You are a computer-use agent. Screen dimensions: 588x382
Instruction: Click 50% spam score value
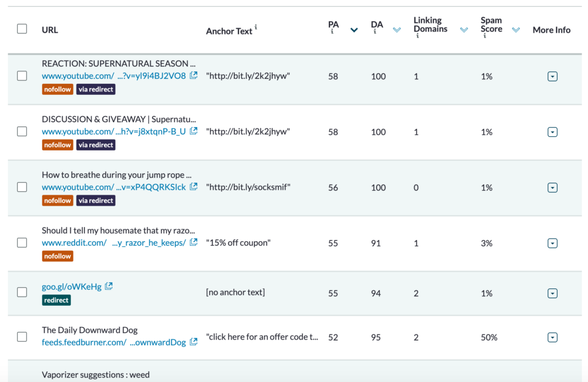click(x=489, y=337)
